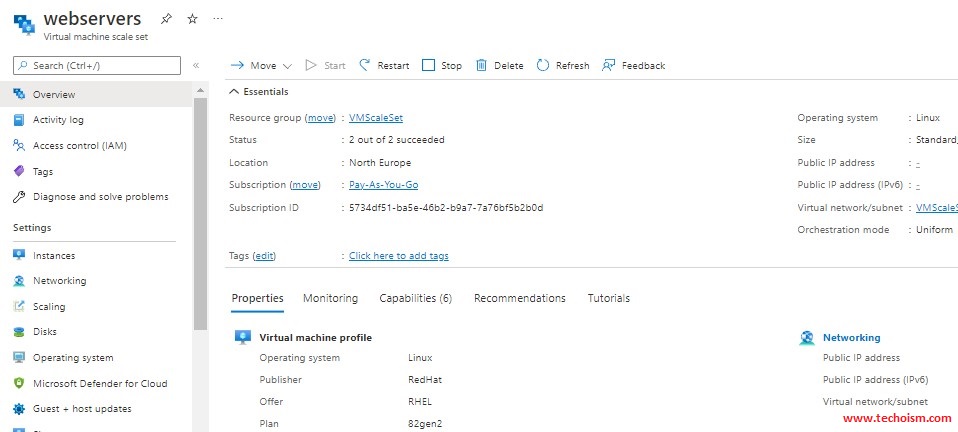The height and width of the screenshot is (432, 958).
Task: Open the Tutorials tab
Action: click(x=609, y=298)
